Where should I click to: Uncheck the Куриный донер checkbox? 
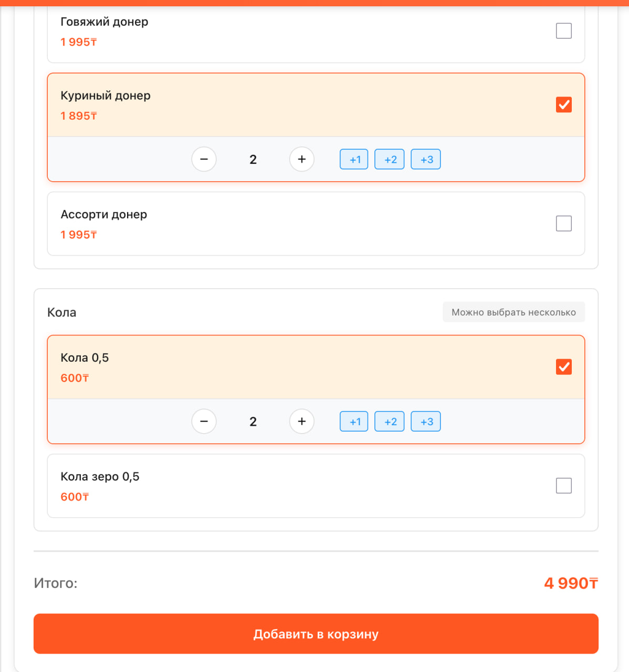coord(563,104)
